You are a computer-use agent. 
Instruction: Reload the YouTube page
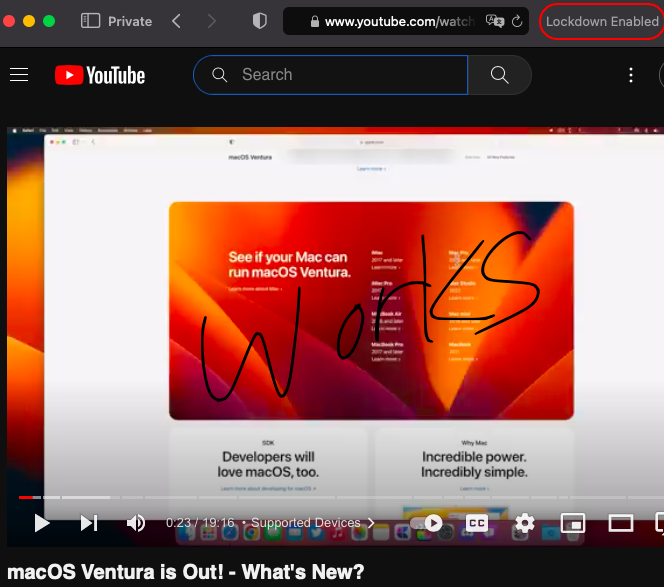[x=517, y=21]
